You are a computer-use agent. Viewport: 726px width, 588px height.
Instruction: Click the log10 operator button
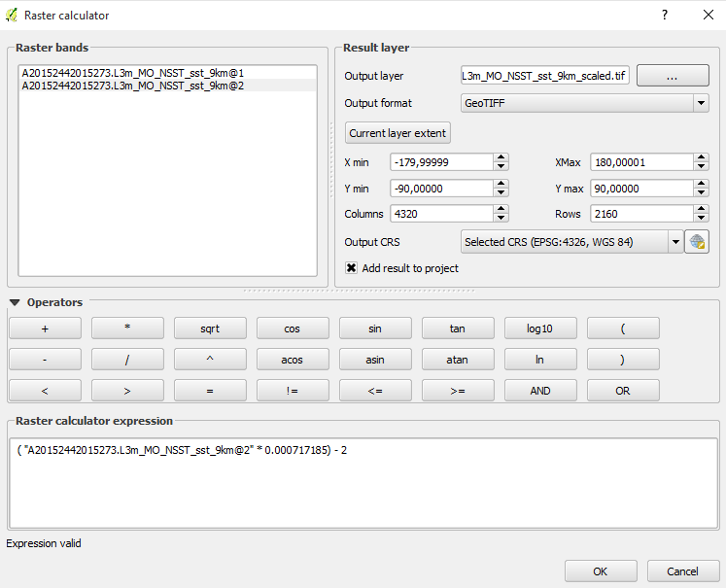click(x=539, y=329)
